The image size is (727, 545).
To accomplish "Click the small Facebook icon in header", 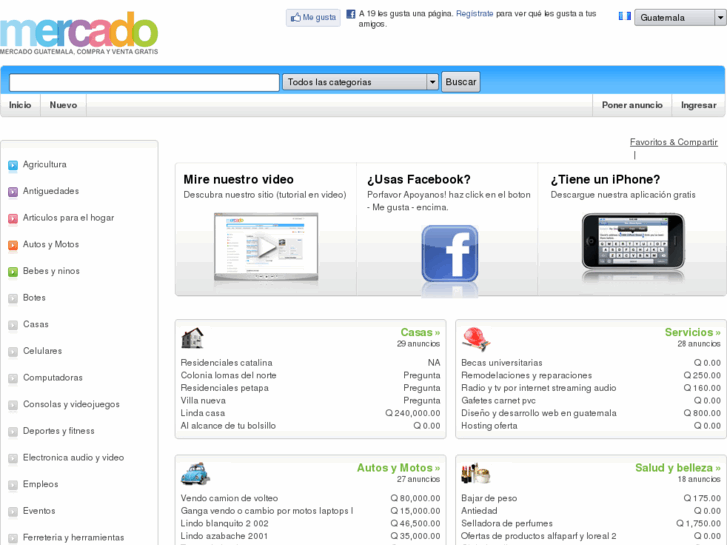I will (351, 14).
